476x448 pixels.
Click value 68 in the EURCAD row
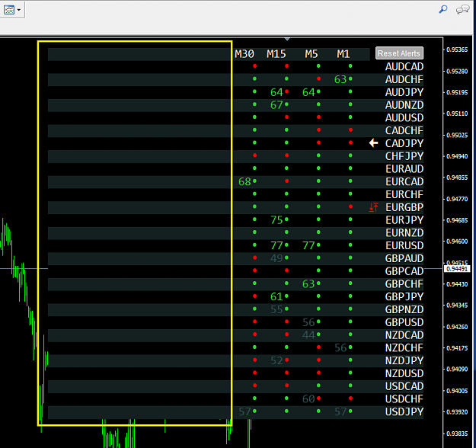point(244,181)
